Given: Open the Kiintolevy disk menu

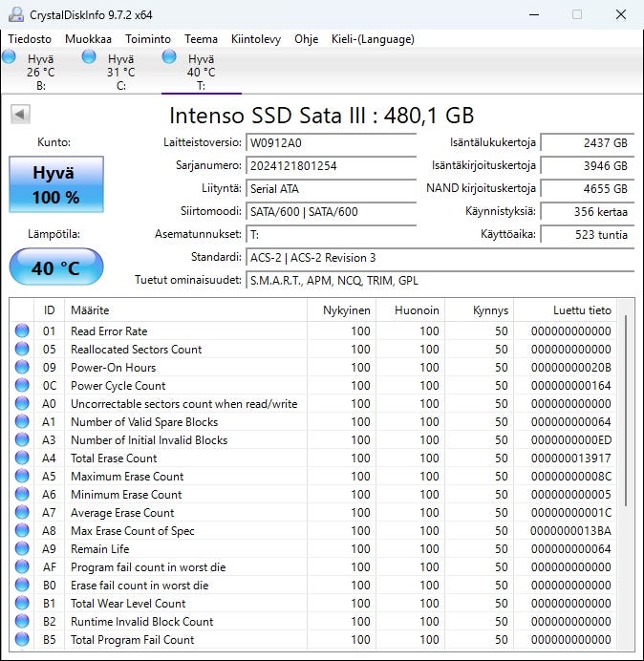Looking at the screenshot, I should pyautogui.click(x=256, y=39).
